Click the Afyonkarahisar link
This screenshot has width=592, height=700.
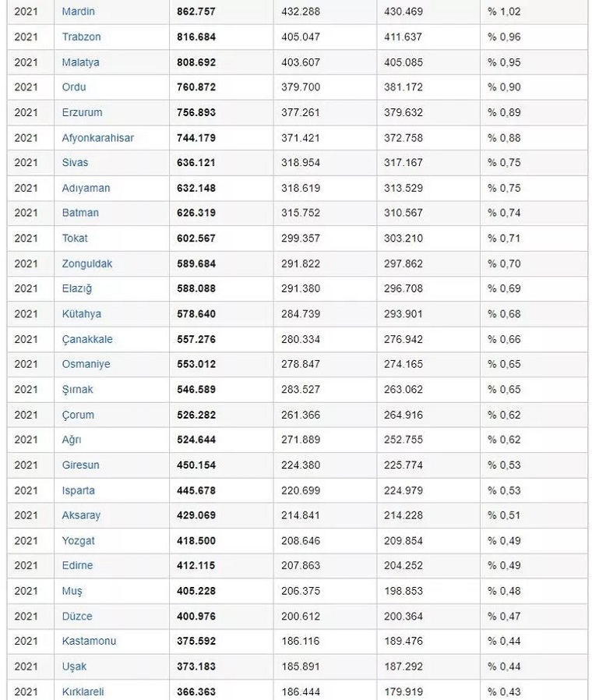pyautogui.click(x=97, y=138)
